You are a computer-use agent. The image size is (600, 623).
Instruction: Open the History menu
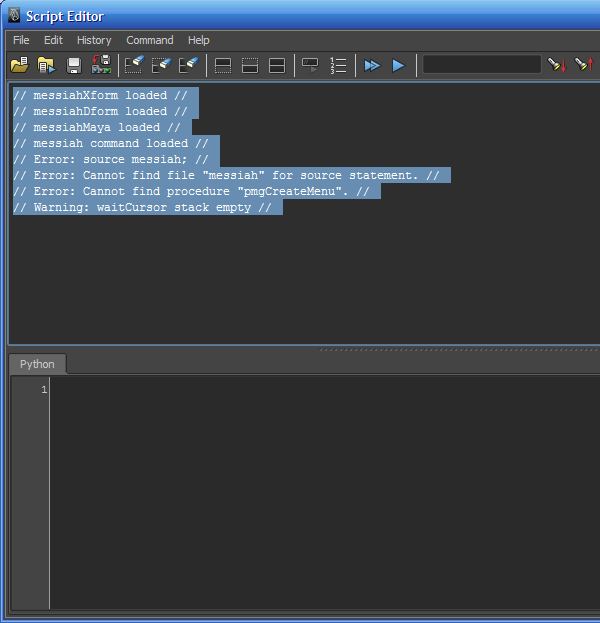pyautogui.click(x=94, y=40)
